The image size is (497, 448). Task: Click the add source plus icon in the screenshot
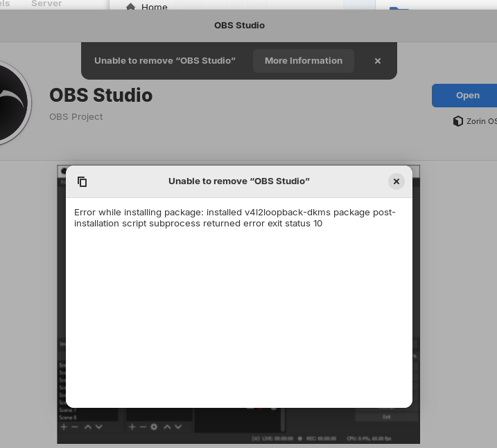click(x=132, y=427)
